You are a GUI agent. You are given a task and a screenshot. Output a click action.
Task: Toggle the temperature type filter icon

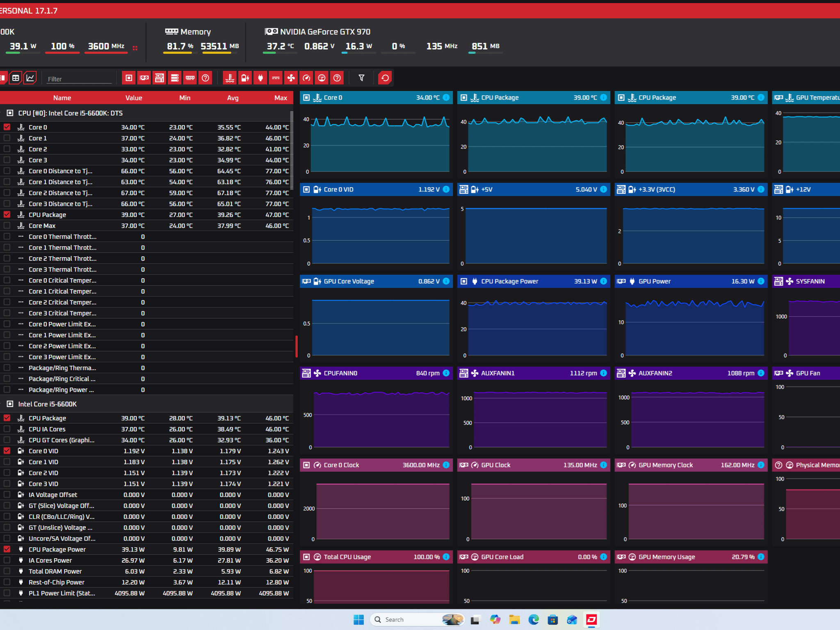tap(230, 78)
